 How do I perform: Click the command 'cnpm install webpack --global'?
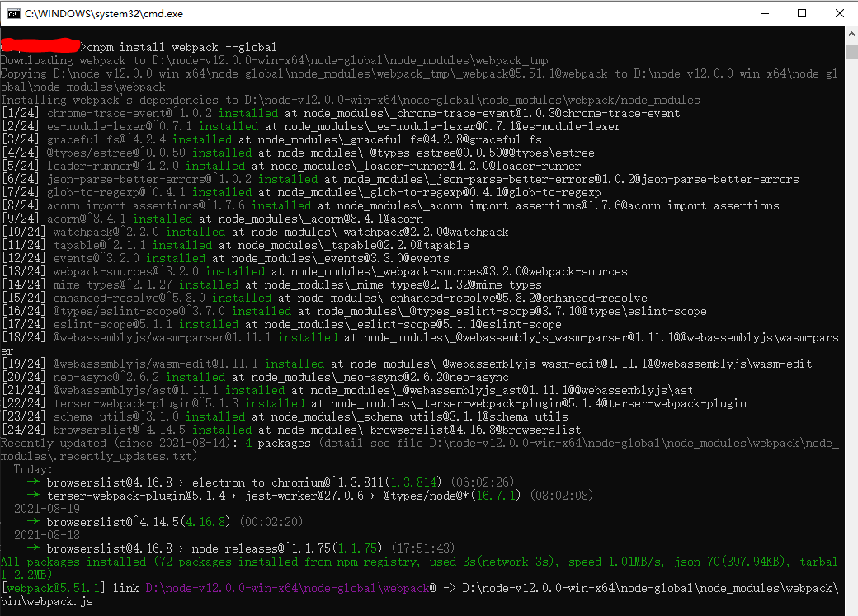click(181, 47)
